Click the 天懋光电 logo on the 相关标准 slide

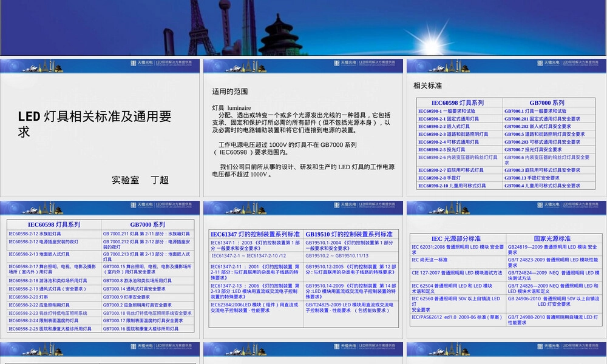coord(549,62)
